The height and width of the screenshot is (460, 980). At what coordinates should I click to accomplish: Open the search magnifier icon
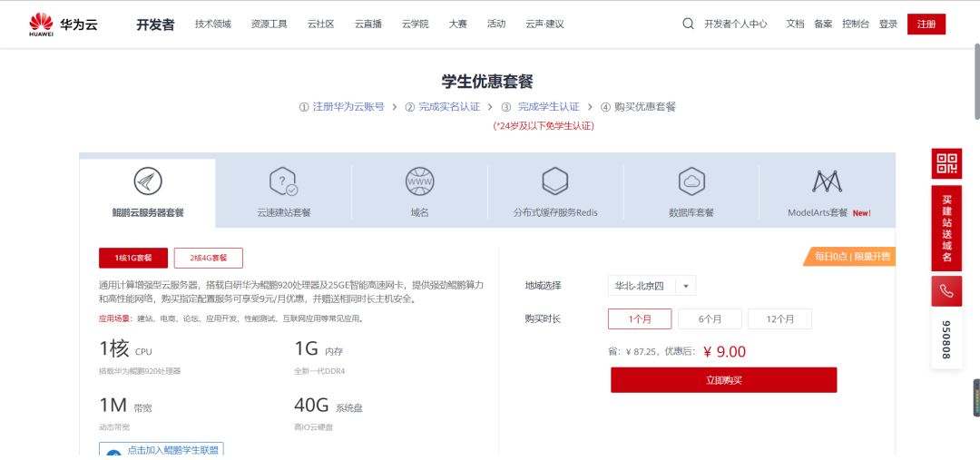click(688, 24)
